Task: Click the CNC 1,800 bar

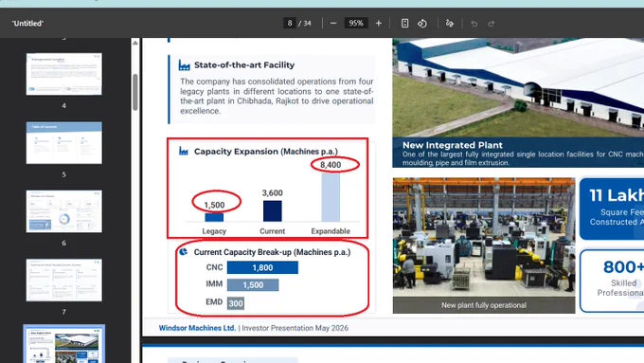Action: [262, 267]
